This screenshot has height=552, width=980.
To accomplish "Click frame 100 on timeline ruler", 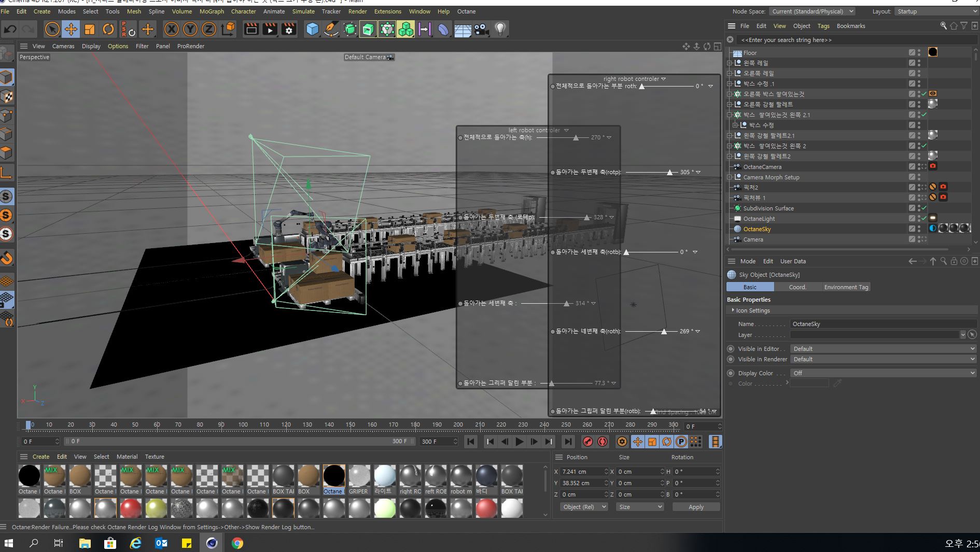I will click(x=243, y=425).
